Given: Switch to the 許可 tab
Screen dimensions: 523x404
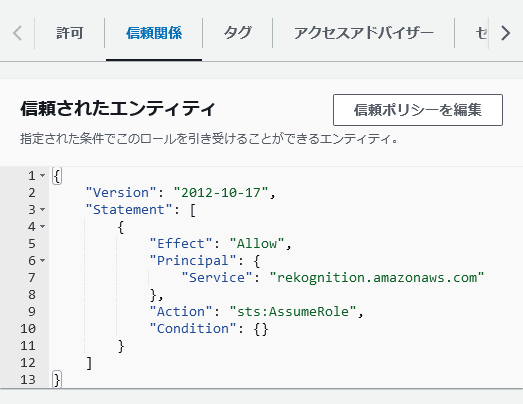Looking at the screenshot, I should pyautogui.click(x=69, y=33).
